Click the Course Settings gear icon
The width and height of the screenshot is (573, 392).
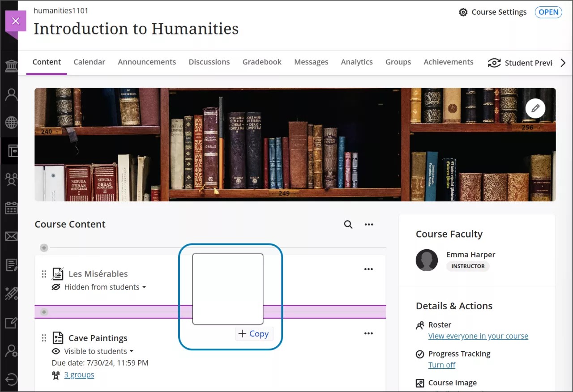pyautogui.click(x=463, y=12)
